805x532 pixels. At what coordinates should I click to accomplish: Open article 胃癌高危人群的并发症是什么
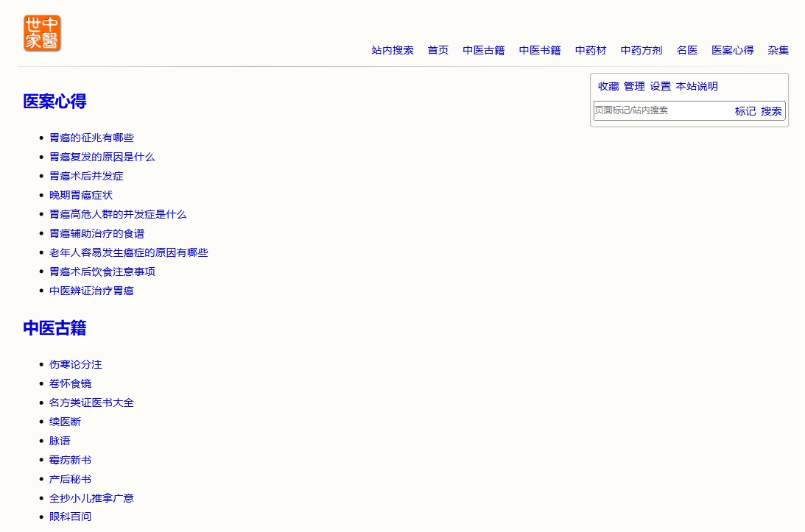coord(118,214)
